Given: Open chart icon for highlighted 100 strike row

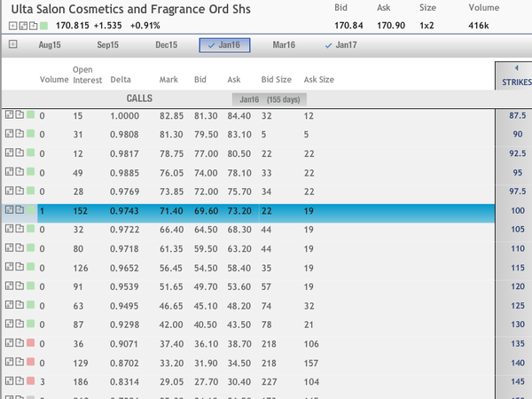Looking at the screenshot, I should click(9, 209).
